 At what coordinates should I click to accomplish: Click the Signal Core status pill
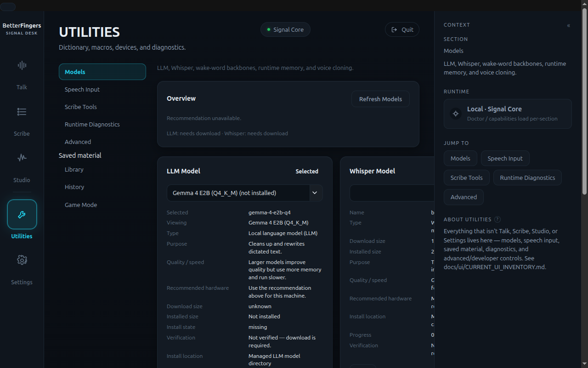coord(285,29)
